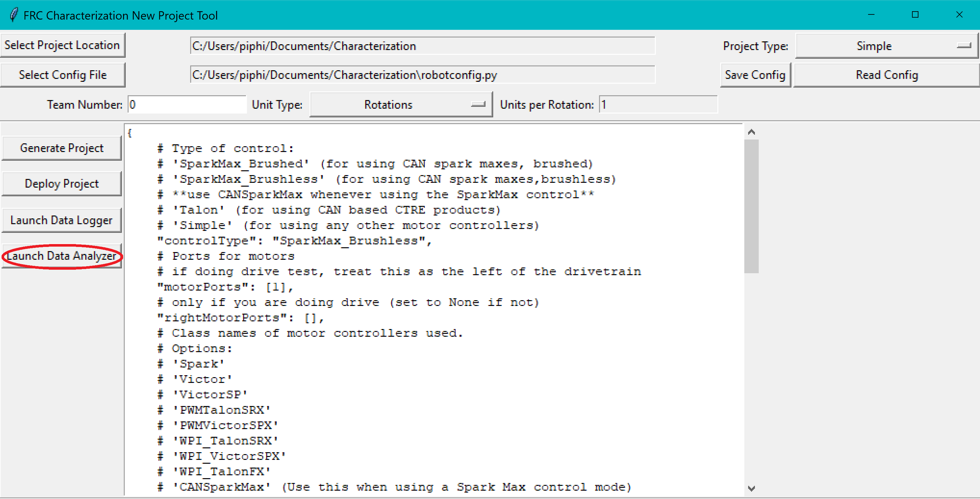
Task: Click the 'Victor' option comment line
Action: point(194,380)
